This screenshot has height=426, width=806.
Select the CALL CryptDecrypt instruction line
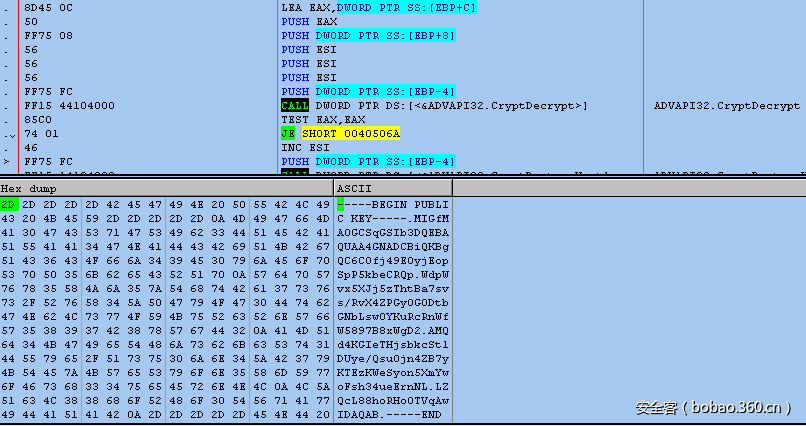pyautogui.click(x=434, y=105)
